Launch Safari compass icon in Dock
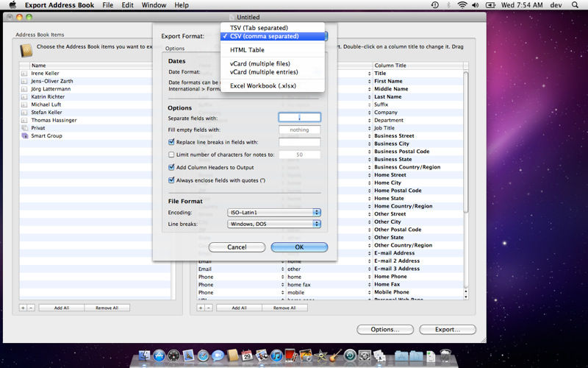Image resolution: width=588 pixels, height=368 pixels. coord(203,355)
